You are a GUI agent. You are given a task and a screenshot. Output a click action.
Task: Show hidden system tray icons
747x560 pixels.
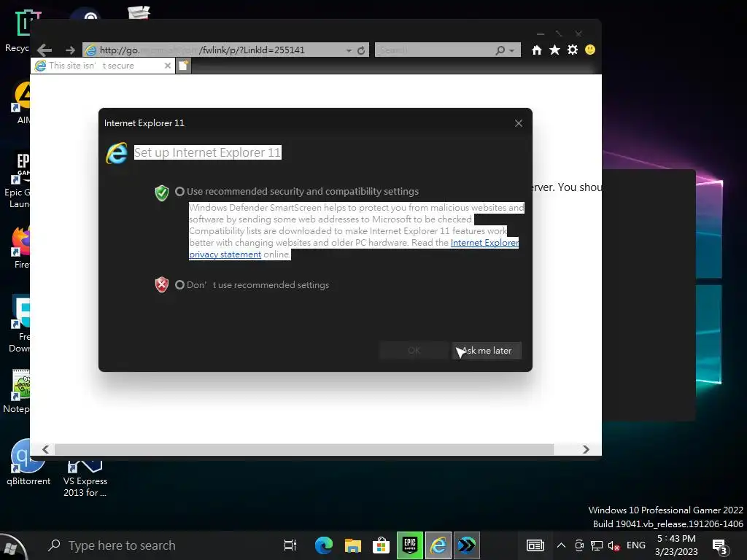pos(561,545)
